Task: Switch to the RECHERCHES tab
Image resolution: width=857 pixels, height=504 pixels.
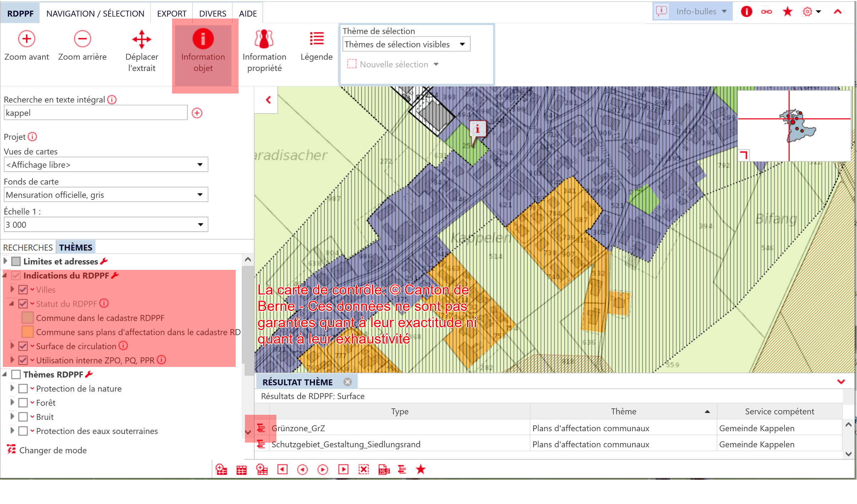Action: 28,247
